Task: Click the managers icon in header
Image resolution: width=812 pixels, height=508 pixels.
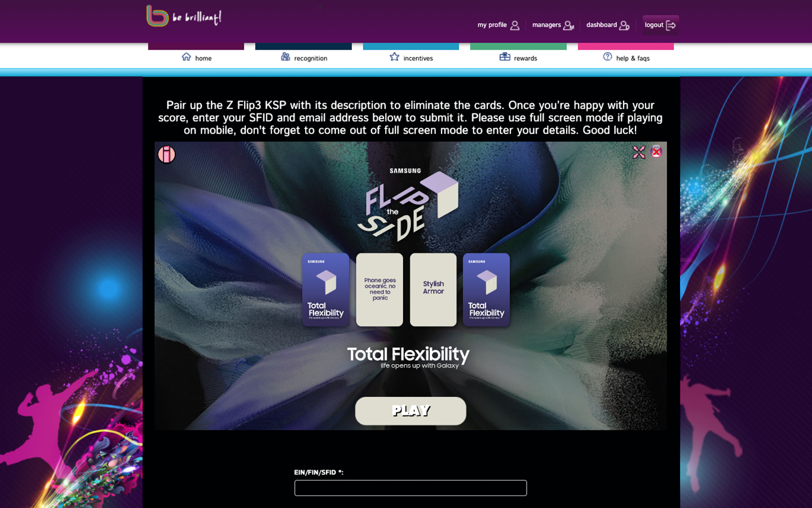Action: [x=568, y=25]
